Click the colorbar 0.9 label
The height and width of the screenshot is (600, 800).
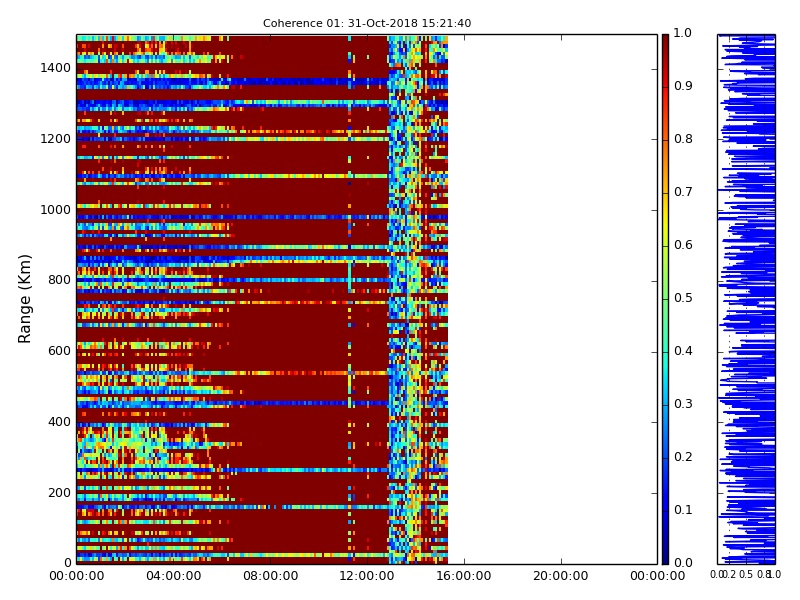pyautogui.click(x=683, y=86)
